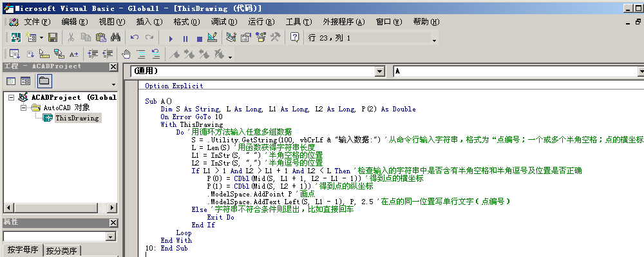The height and width of the screenshot is (257, 644).
Task: Open the 工具(T) menu
Action: [299, 22]
